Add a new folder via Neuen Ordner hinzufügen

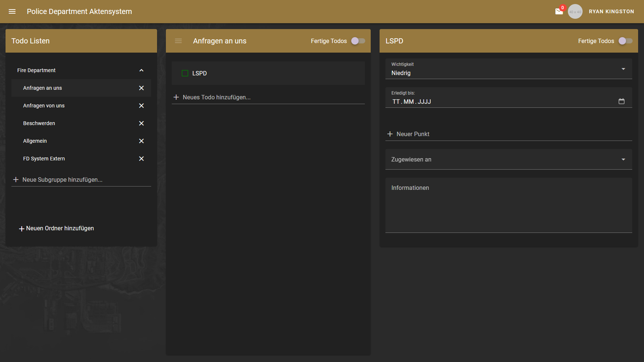click(56, 228)
